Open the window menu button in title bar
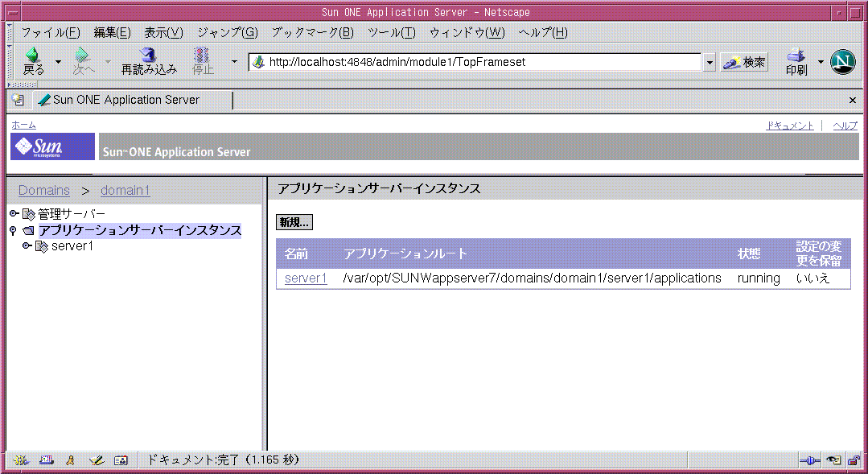Viewport: 868px width, 474px height. click(x=12, y=12)
